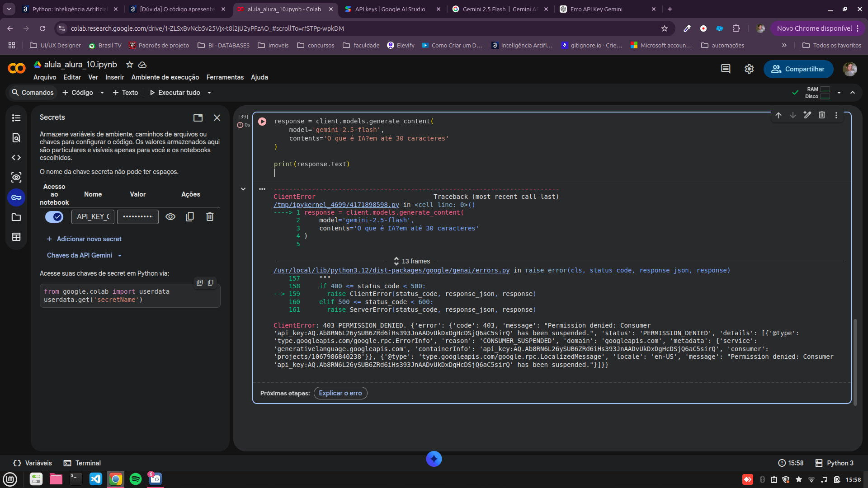Open the errors.py file link

pyautogui.click(x=392, y=270)
